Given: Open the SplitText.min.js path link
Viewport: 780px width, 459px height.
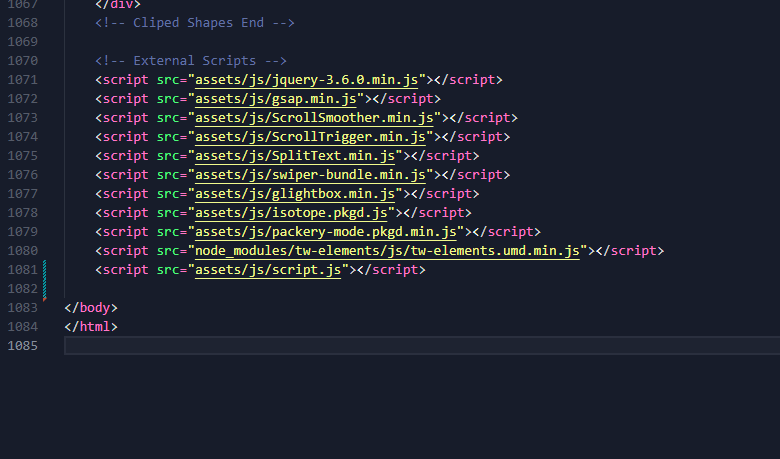Looking at the screenshot, I should (x=295, y=156).
